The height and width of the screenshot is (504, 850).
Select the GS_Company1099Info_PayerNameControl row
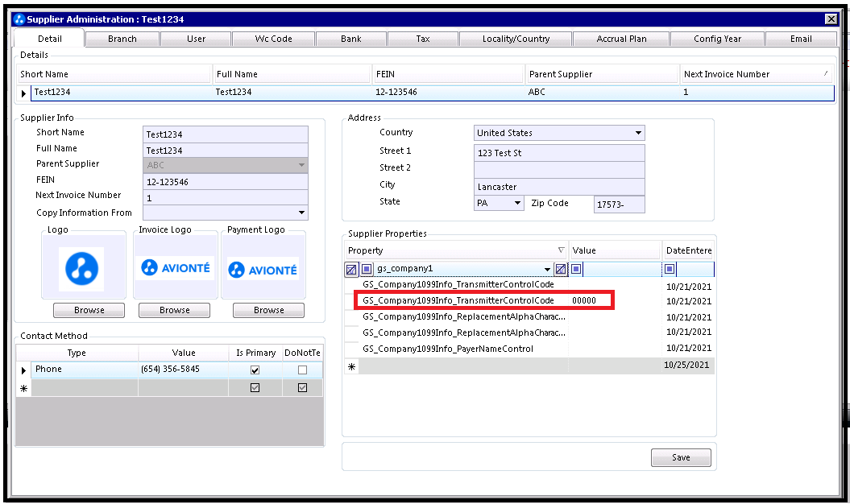click(x=529, y=349)
